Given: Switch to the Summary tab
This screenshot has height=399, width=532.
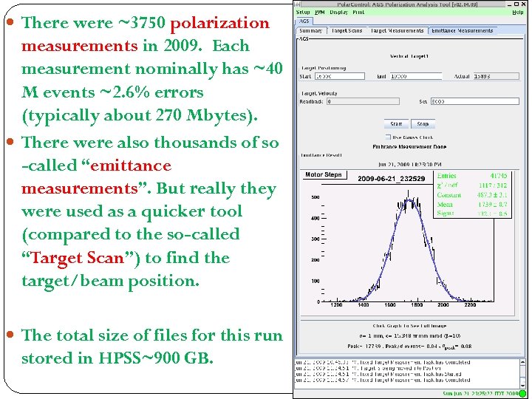Looking at the screenshot, I should click(311, 30).
